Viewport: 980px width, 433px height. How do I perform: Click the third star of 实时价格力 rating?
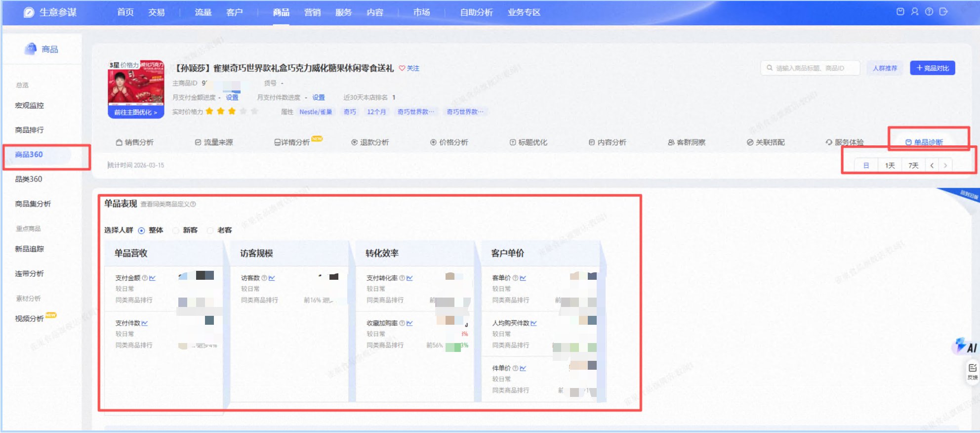(232, 111)
